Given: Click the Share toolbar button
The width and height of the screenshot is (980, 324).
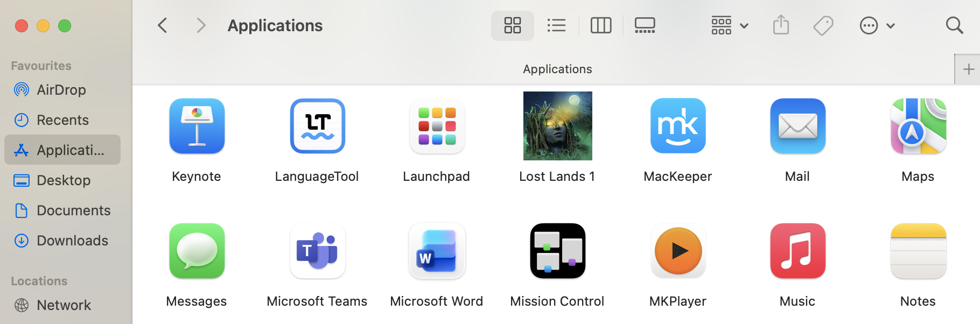Looking at the screenshot, I should tap(781, 25).
